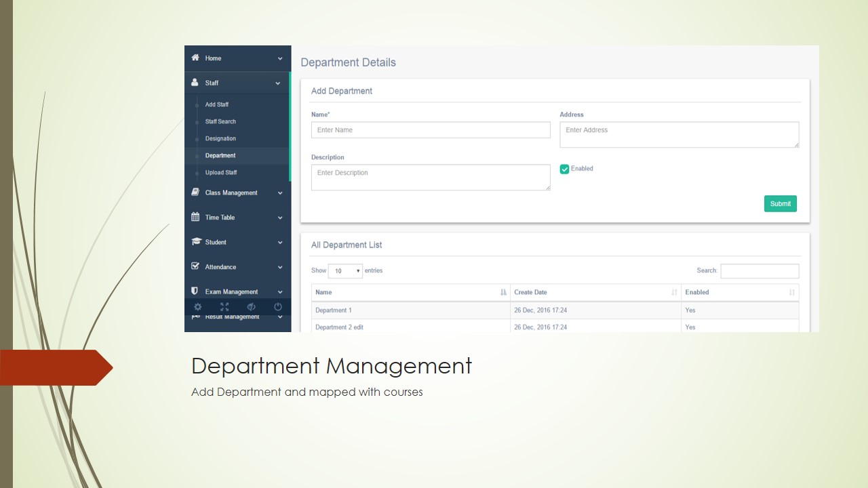Click the Enter Name input field
868x488 pixels.
tap(431, 130)
